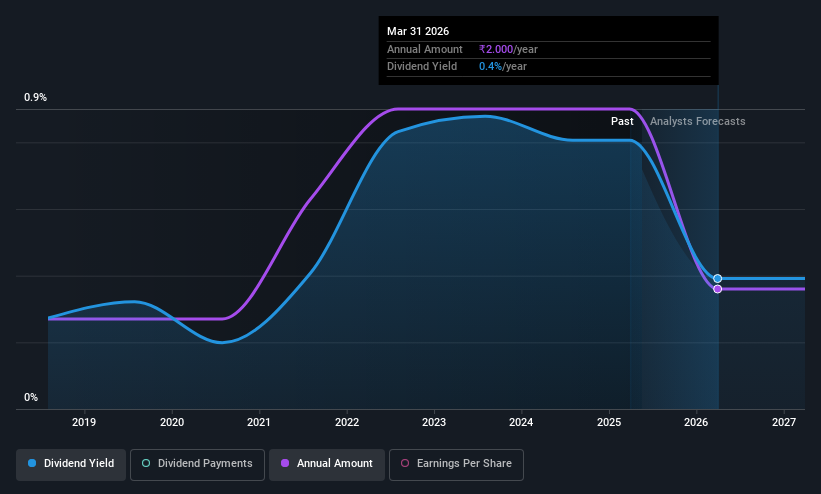821x494 pixels.
Task: Click the 2020 x-axis label
Action: tap(172, 422)
